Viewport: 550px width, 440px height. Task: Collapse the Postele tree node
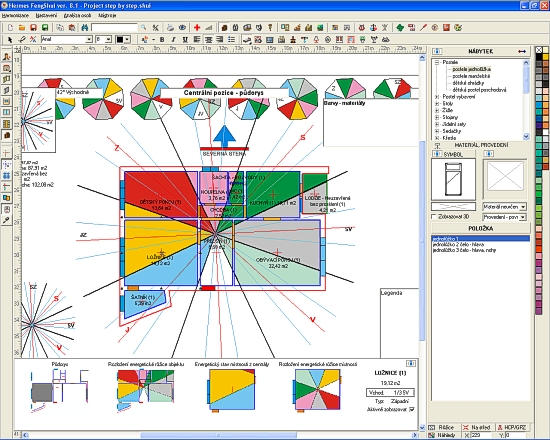click(x=437, y=62)
